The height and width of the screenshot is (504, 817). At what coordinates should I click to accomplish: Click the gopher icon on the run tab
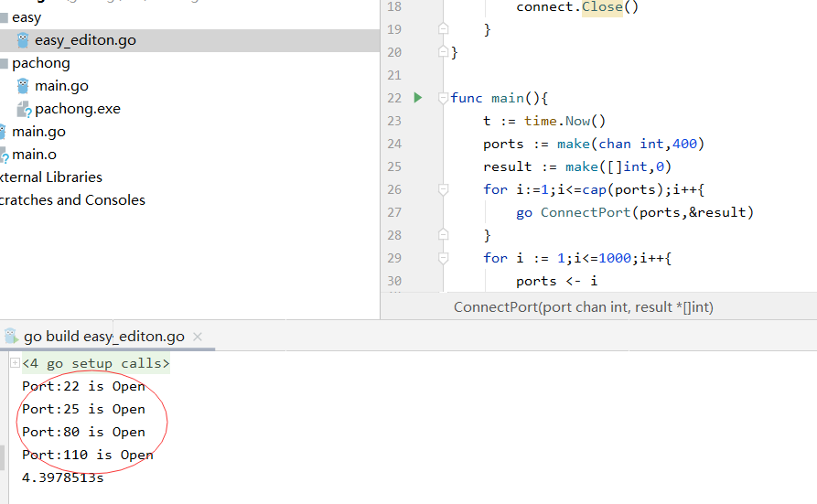coord(11,336)
